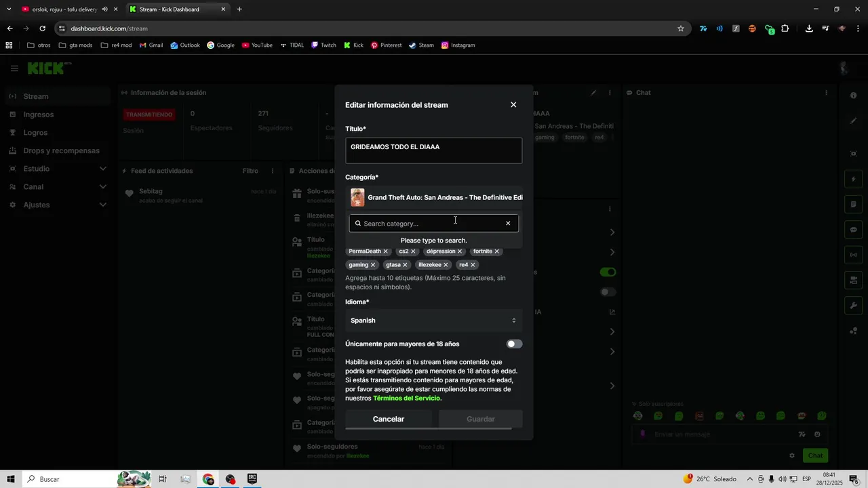This screenshot has width=868, height=488.
Task: Click the Guardar button
Action: tap(481, 420)
